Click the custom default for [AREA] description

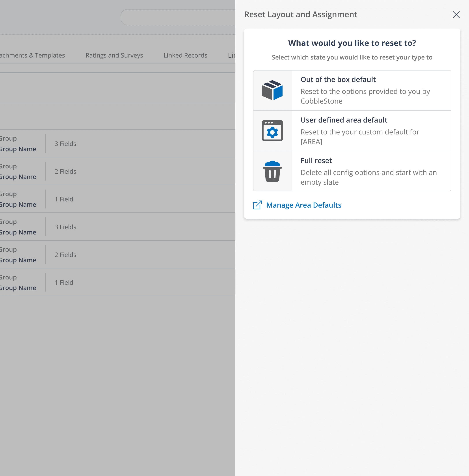pos(360,137)
